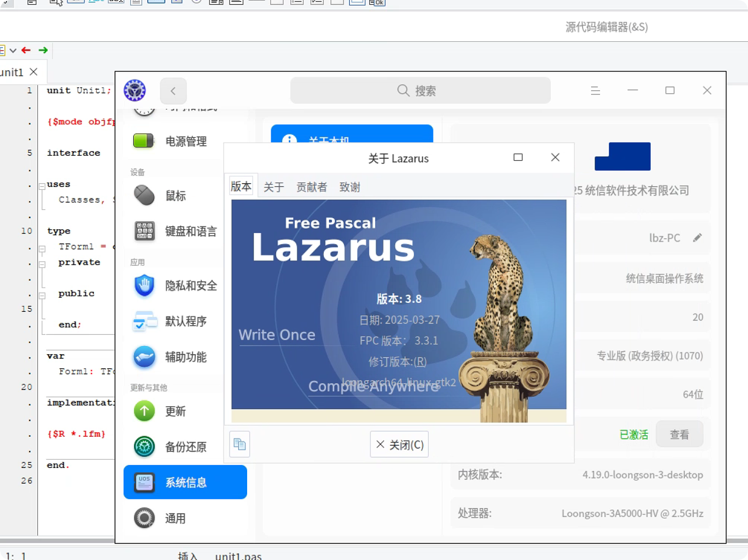Click the 64位 system type value

click(x=693, y=394)
